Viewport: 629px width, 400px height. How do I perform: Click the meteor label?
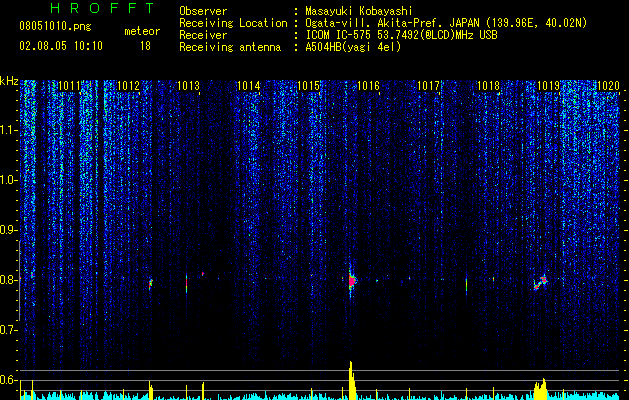tap(142, 31)
